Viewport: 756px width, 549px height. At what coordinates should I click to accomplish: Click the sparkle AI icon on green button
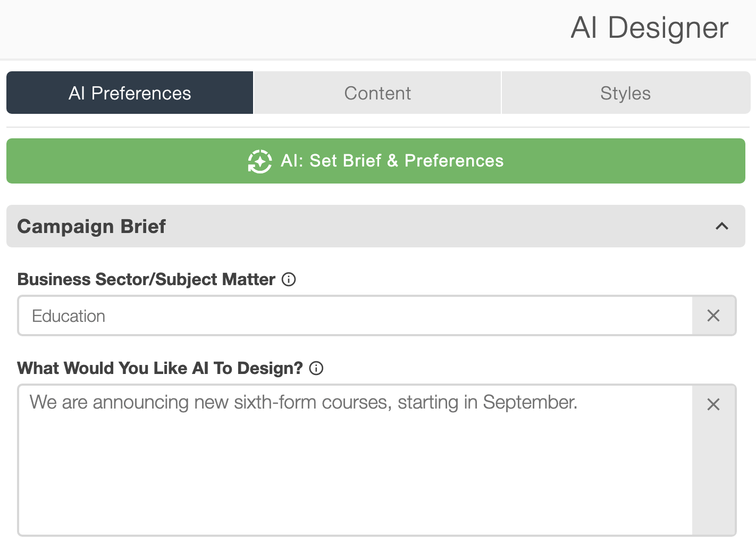(x=260, y=161)
